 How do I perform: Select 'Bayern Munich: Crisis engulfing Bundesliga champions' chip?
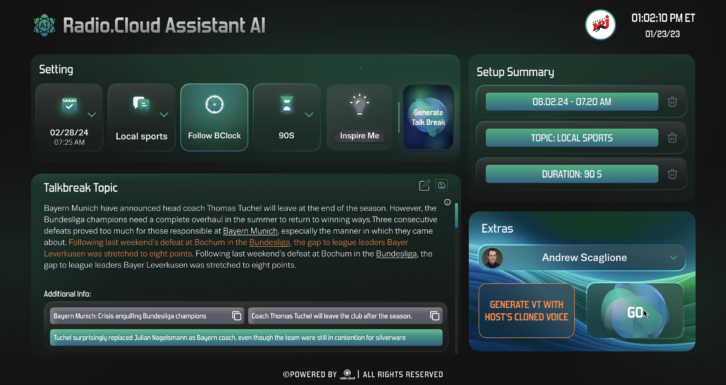pyautogui.click(x=147, y=316)
